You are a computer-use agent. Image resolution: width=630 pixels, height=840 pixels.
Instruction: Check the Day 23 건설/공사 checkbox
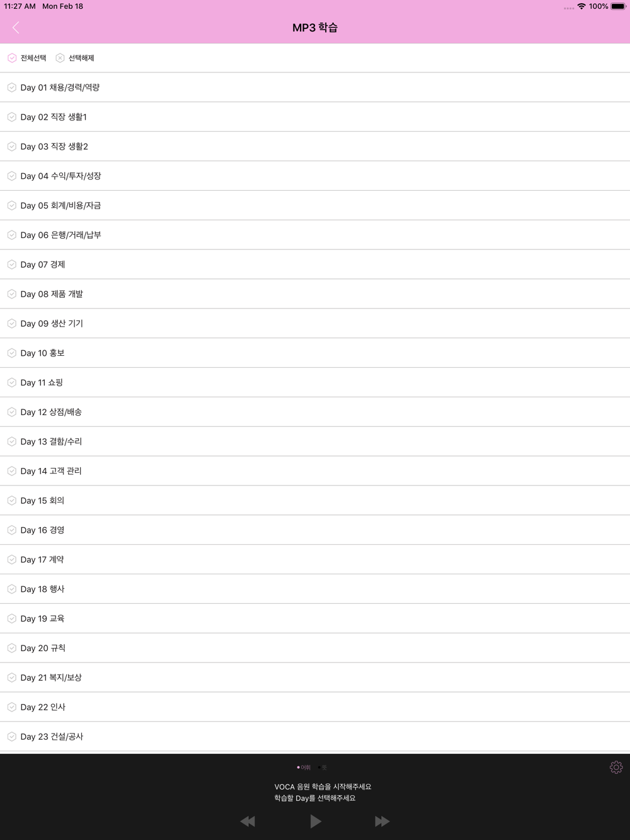tap(12, 737)
